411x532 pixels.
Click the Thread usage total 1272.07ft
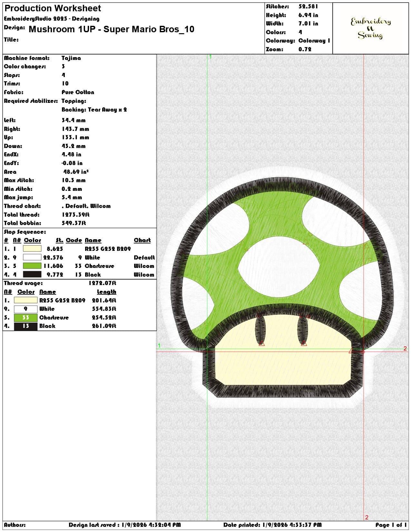point(102,283)
